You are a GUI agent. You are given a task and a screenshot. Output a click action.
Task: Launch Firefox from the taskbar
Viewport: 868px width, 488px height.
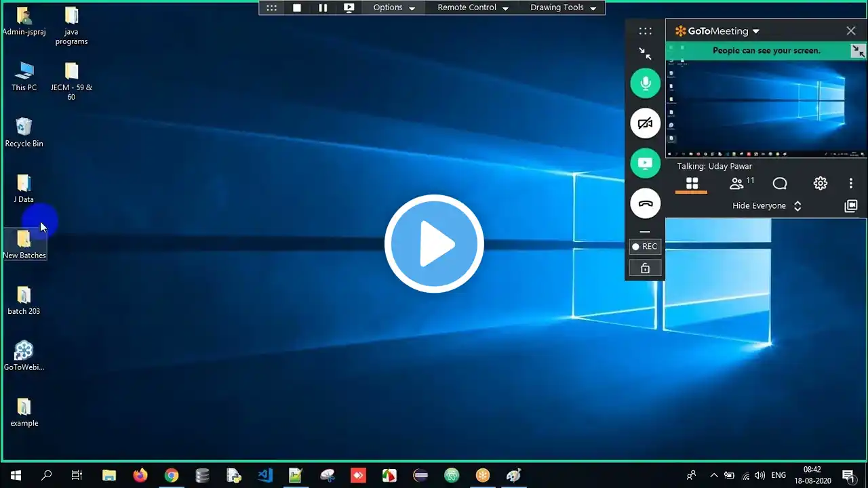[x=140, y=476]
